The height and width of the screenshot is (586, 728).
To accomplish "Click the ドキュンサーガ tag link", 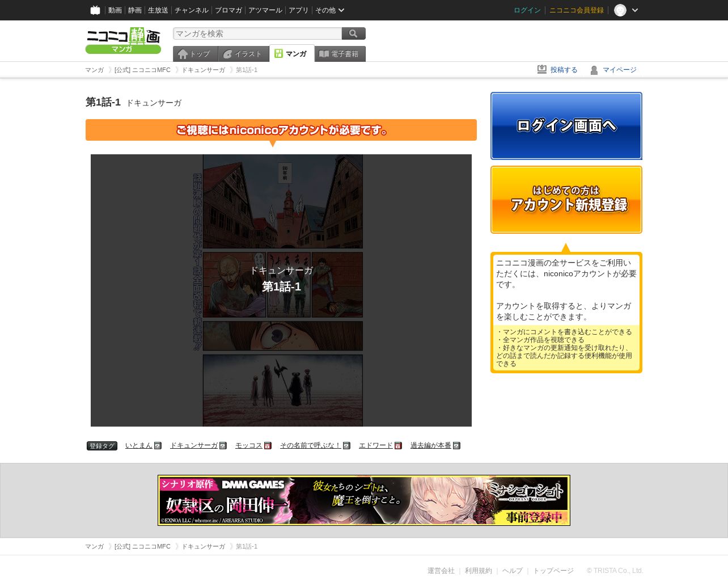I will [x=194, y=446].
